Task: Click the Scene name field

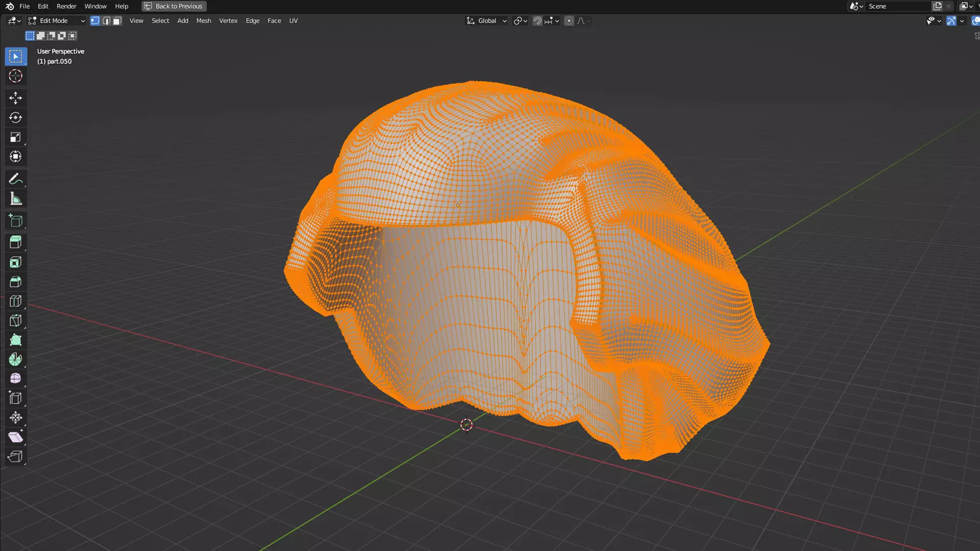Action: 897,6
